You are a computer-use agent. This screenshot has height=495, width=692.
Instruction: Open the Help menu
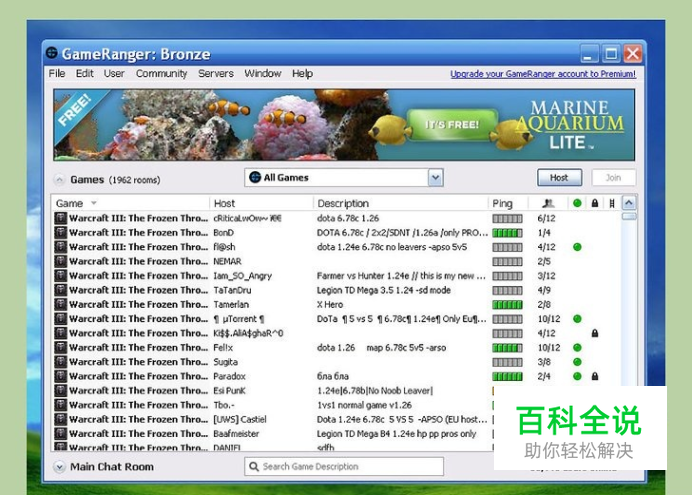pyautogui.click(x=302, y=73)
